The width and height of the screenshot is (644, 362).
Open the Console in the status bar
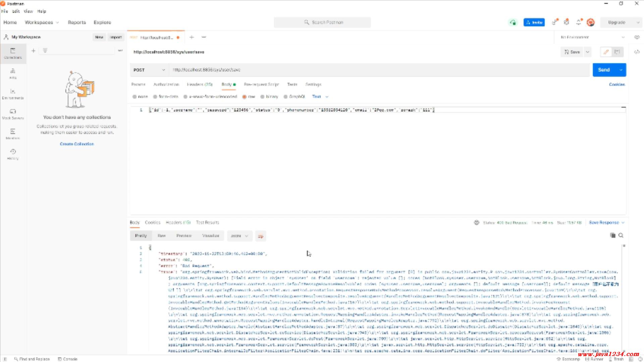(67, 359)
